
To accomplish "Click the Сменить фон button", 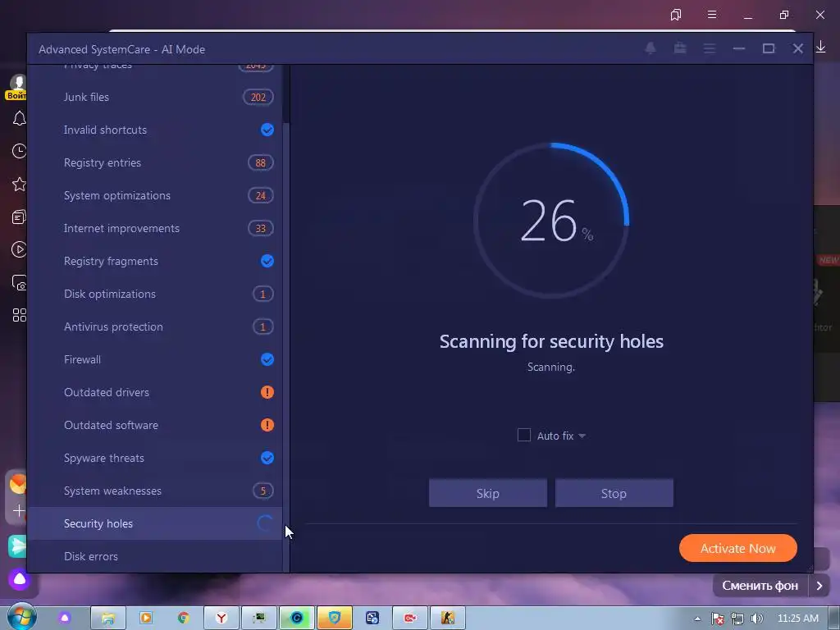I will 760,586.
